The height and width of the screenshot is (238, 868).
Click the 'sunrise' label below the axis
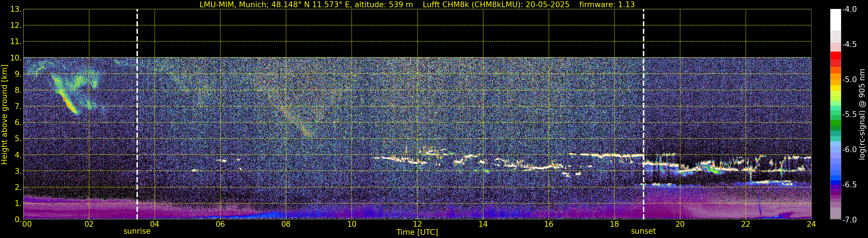coord(137,231)
